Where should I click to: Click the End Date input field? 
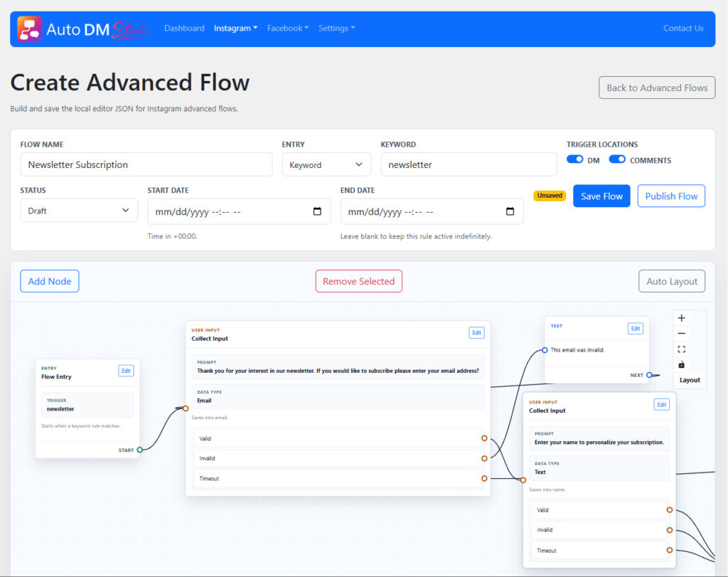click(x=432, y=211)
